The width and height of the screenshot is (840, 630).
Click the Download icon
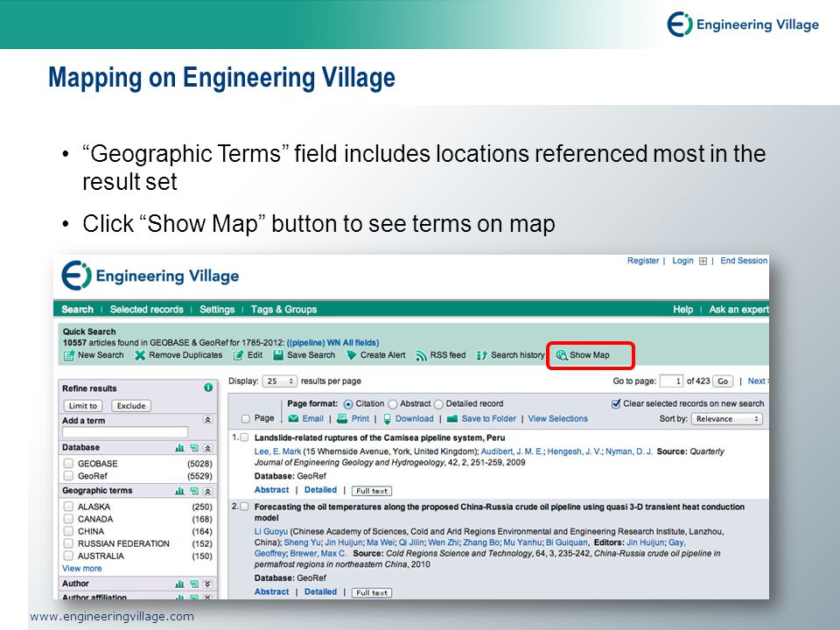387,419
